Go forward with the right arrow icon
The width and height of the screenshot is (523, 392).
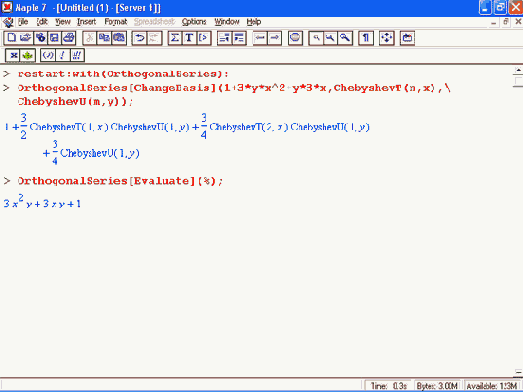coord(274,38)
